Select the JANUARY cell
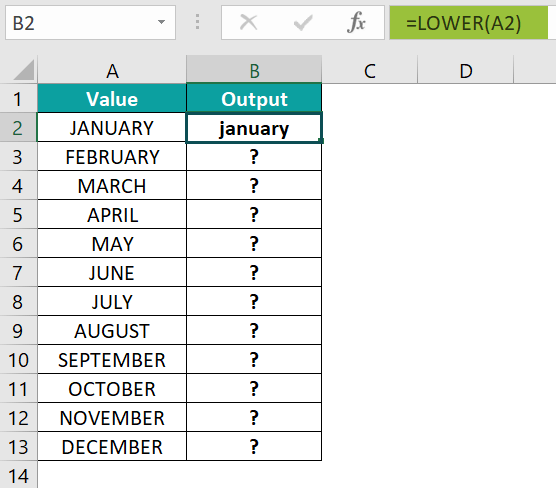The width and height of the screenshot is (556, 488). point(112,128)
